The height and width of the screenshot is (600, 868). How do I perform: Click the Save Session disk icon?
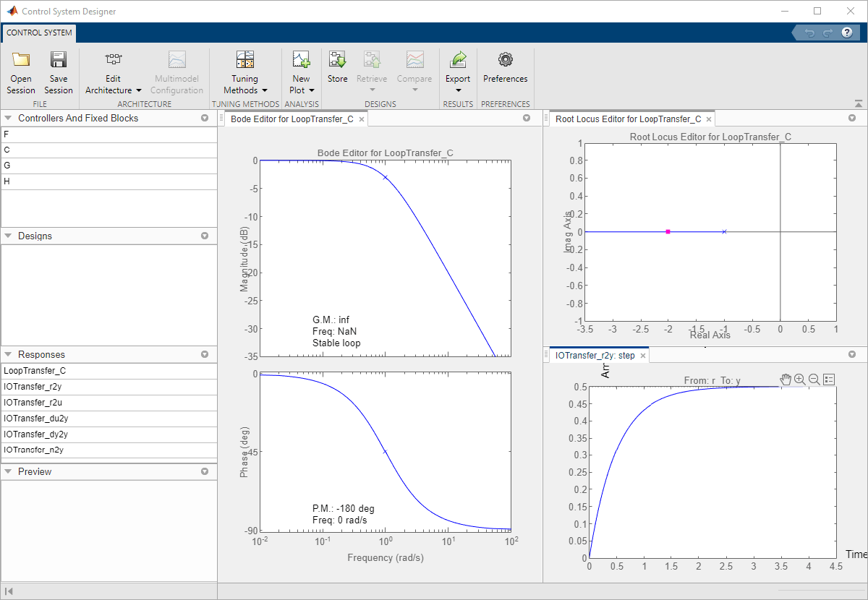tap(58, 61)
